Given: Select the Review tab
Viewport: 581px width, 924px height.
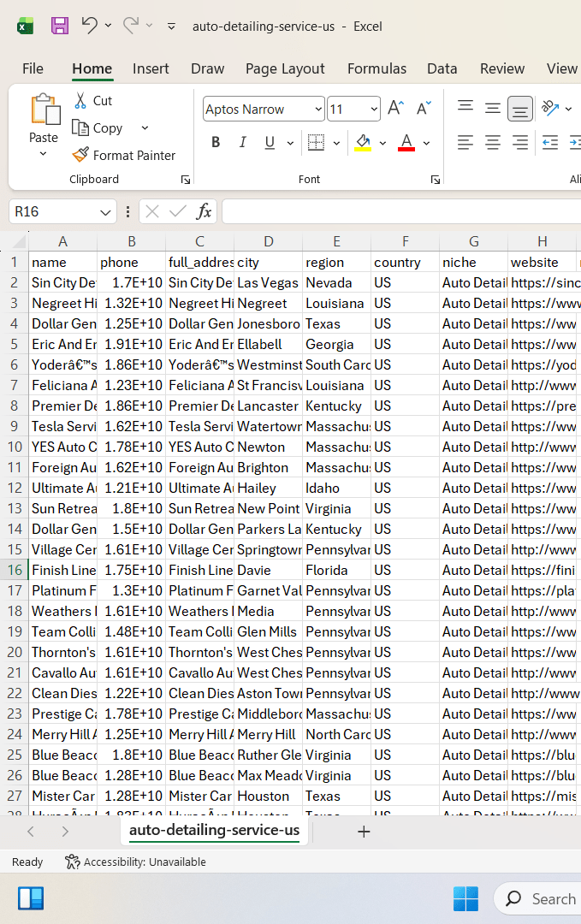Looking at the screenshot, I should [x=502, y=69].
